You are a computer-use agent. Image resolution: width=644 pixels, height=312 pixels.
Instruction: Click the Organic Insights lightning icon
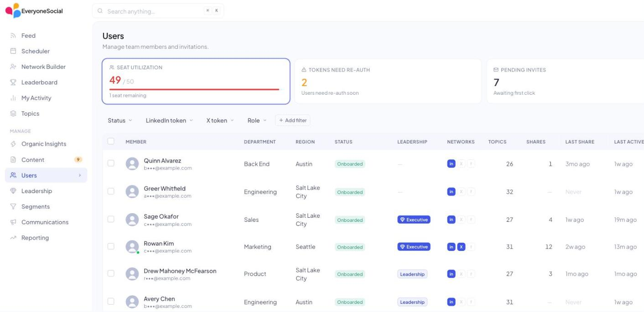13,144
